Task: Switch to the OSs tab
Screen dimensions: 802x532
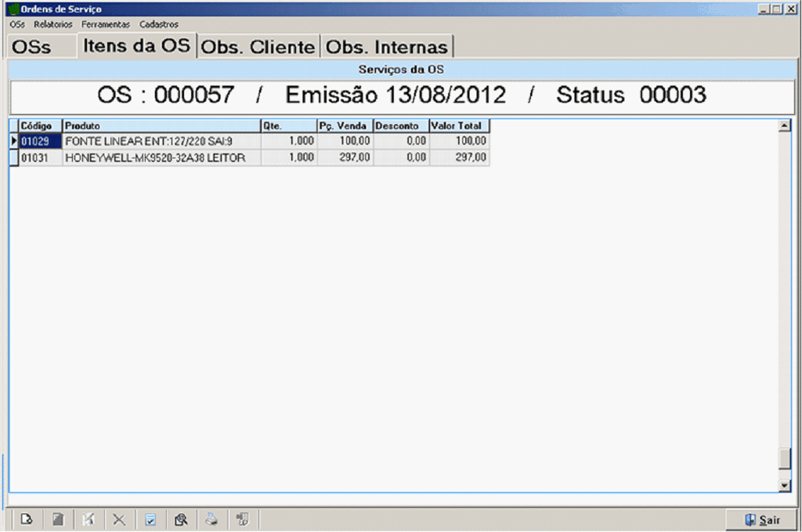Action: [x=32, y=47]
